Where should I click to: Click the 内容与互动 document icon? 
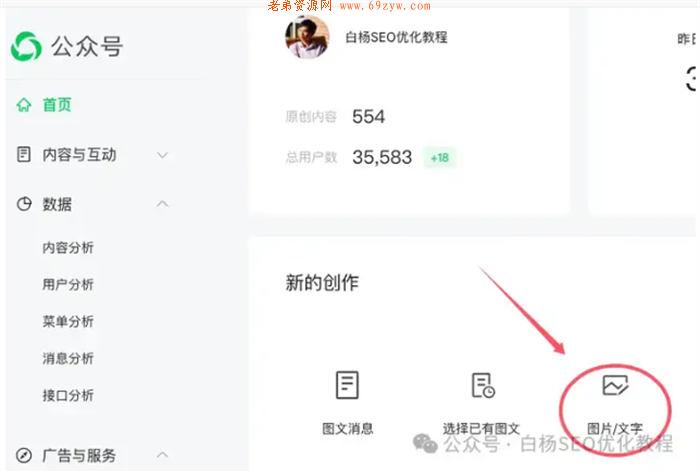tap(24, 154)
